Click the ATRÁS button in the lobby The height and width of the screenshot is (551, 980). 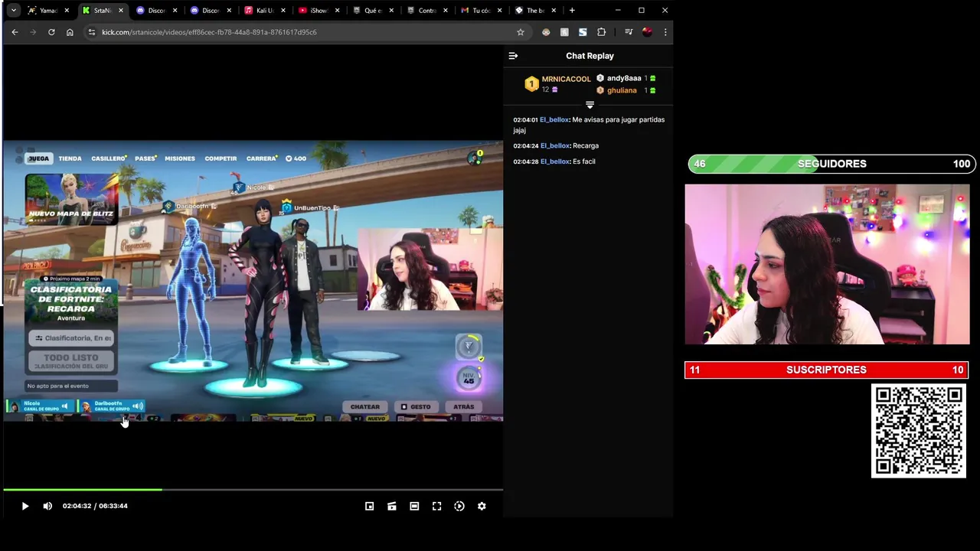(x=463, y=407)
